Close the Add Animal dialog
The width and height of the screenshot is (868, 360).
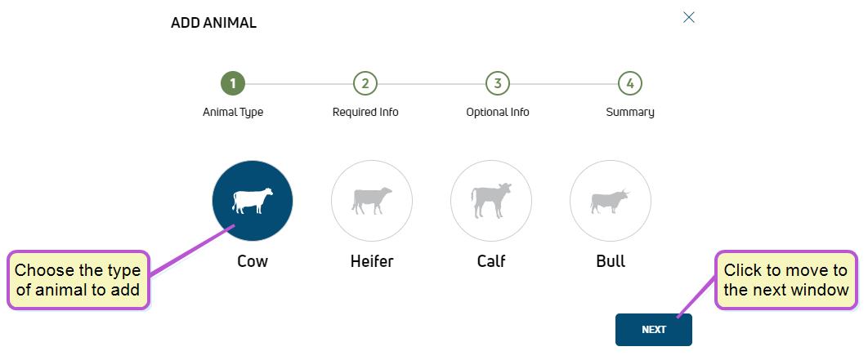point(689,17)
